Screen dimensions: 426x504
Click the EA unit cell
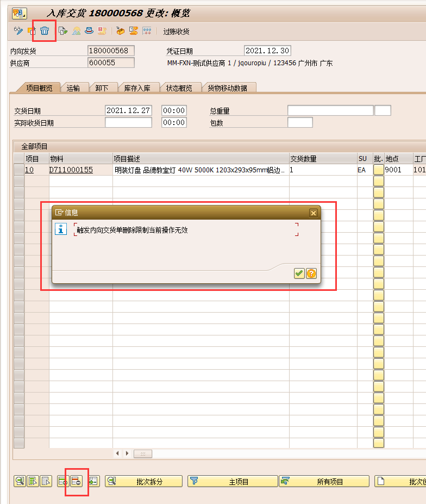[x=365, y=170]
